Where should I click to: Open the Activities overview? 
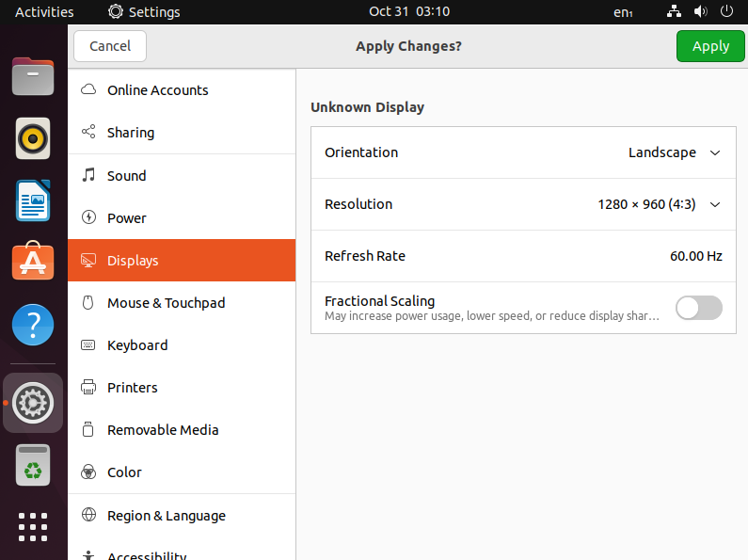(44, 12)
